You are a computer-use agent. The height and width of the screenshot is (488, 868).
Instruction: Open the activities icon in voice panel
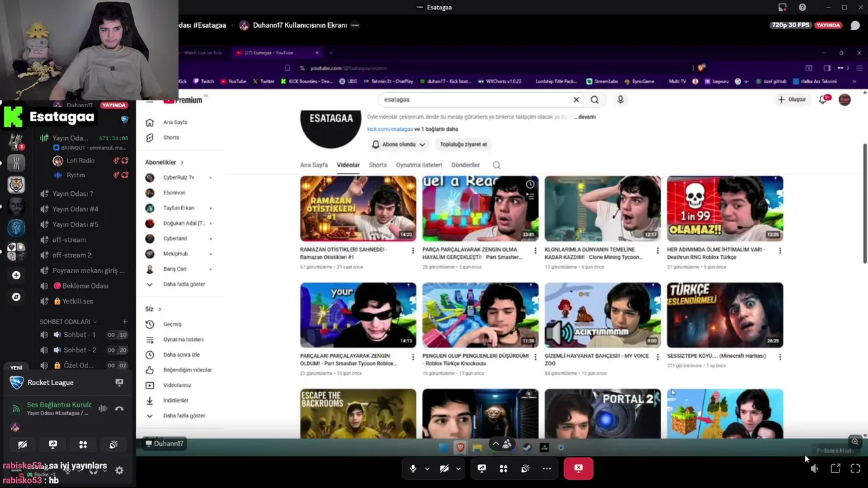point(83,445)
